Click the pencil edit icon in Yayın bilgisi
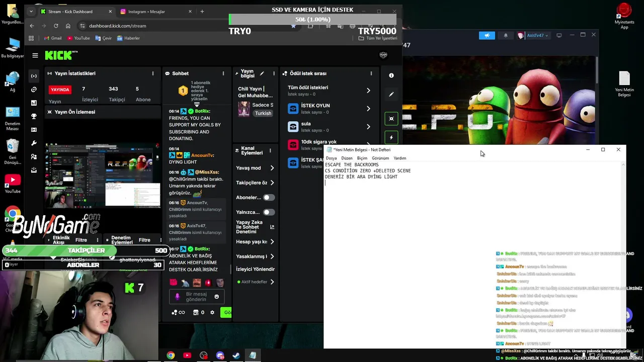The height and width of the screenshot is (362, 644). coord(262,73)
